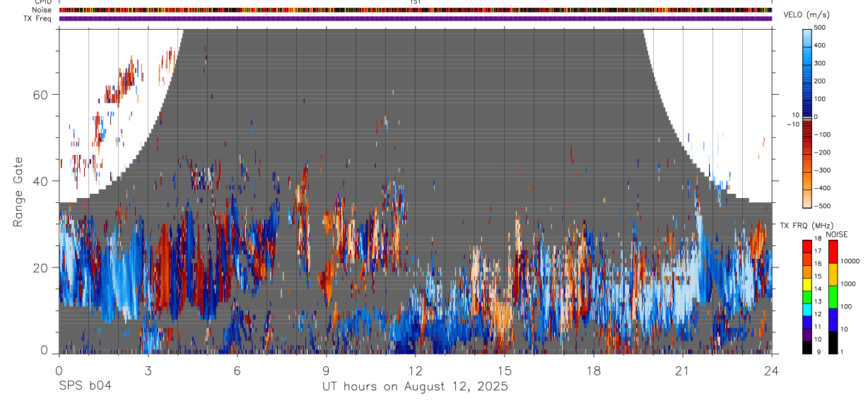868x401 pixels.
Task: Click the pale orange bottom of velocity colorbar
Action: point(808,199)
